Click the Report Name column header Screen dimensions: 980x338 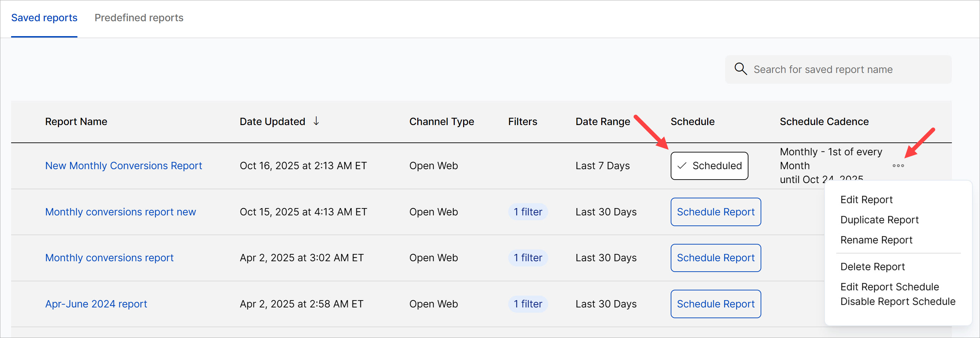76,122
